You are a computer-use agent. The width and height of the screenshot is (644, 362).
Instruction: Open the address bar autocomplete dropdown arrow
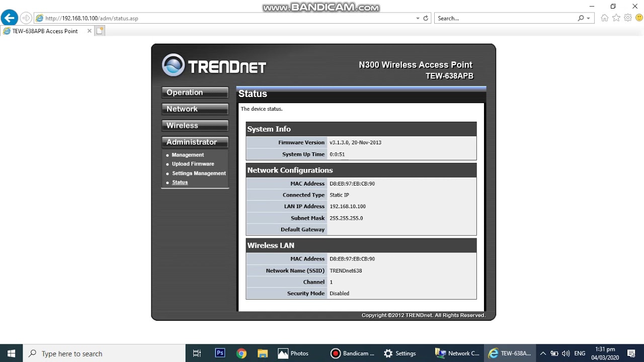pos(418,18)
